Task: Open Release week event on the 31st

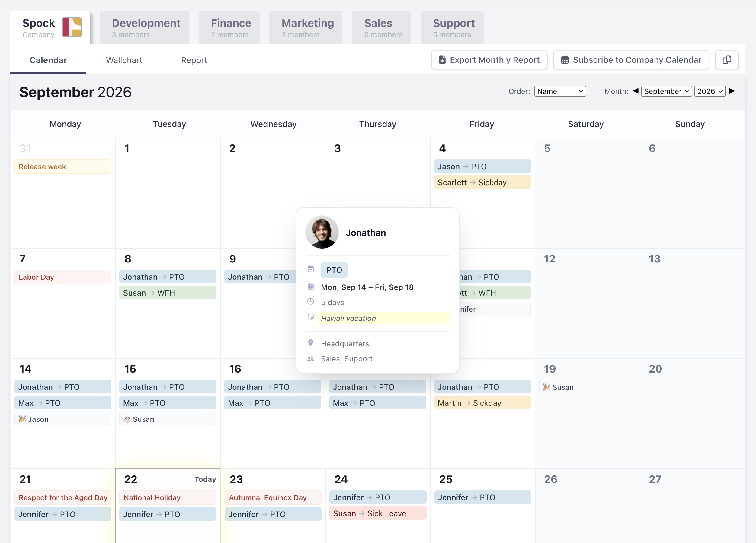Action: click(x=63, y=167)
